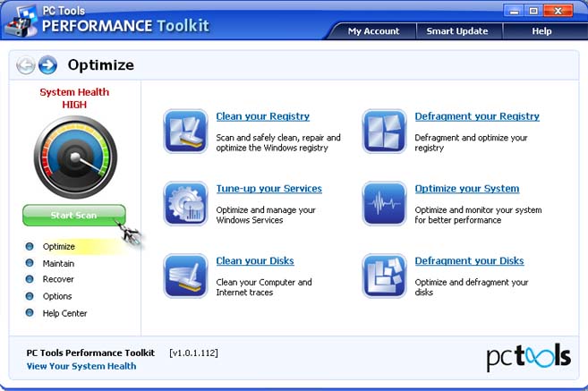Click the System Health gauge
Image resolution: width=588 pixels, height=391 pixels.
click(75, 157)
